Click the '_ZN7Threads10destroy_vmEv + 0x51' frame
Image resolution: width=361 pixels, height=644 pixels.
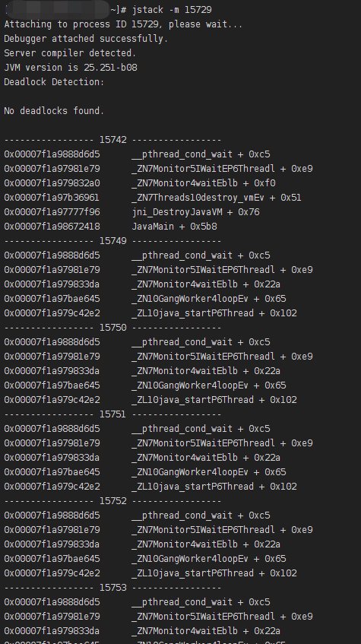tap(217, 198)
